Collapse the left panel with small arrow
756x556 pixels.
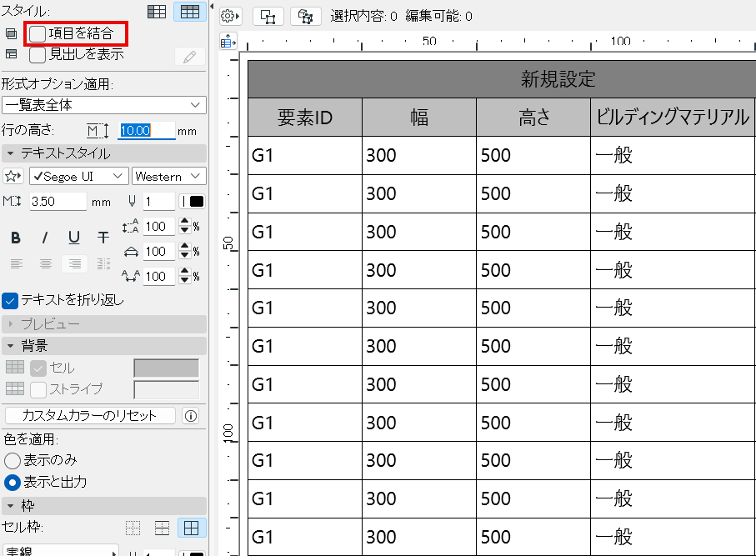(x=211, y=7)
